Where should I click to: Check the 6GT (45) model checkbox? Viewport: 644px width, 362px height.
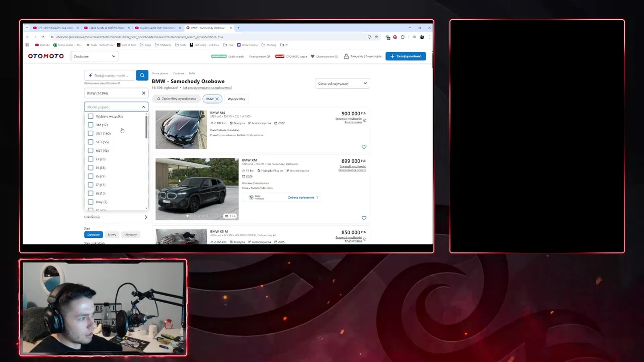pos(91,150)
